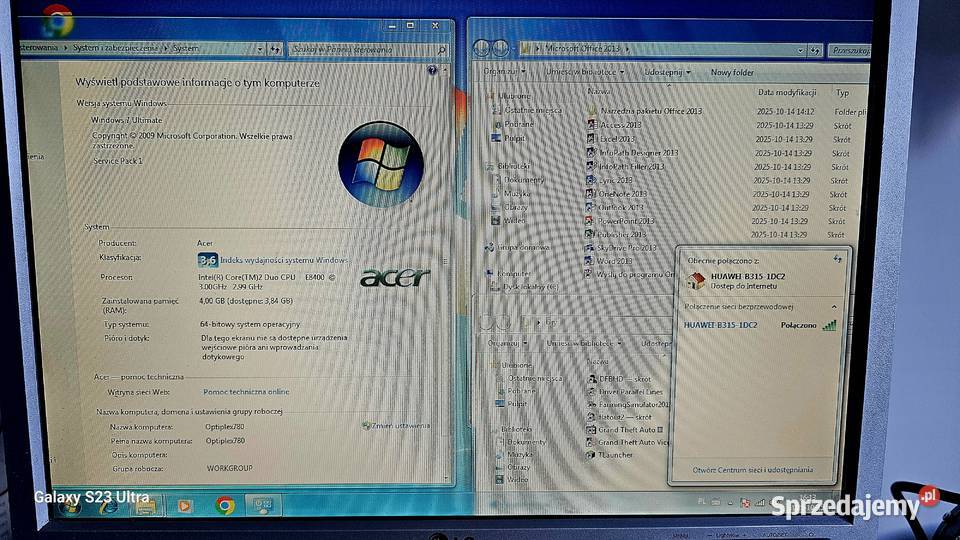Open Indeks wydajności systemu Windows link
Viewport: 960px width, 540px height.
[x=284, y=259]
